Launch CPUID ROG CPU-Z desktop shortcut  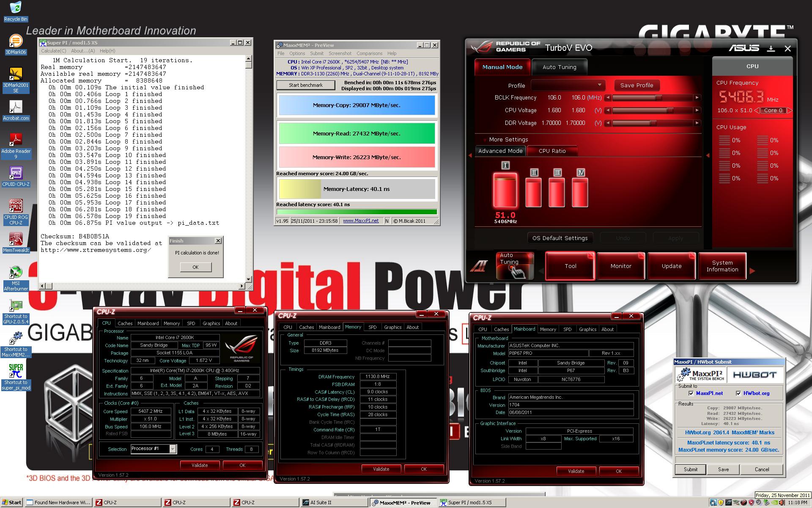point(16,212)
